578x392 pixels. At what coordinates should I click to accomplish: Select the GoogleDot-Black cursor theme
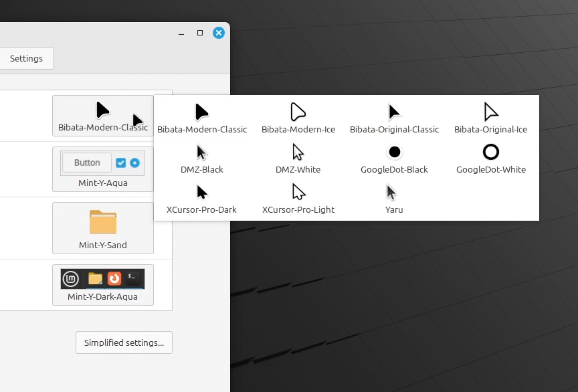(394, 159)
